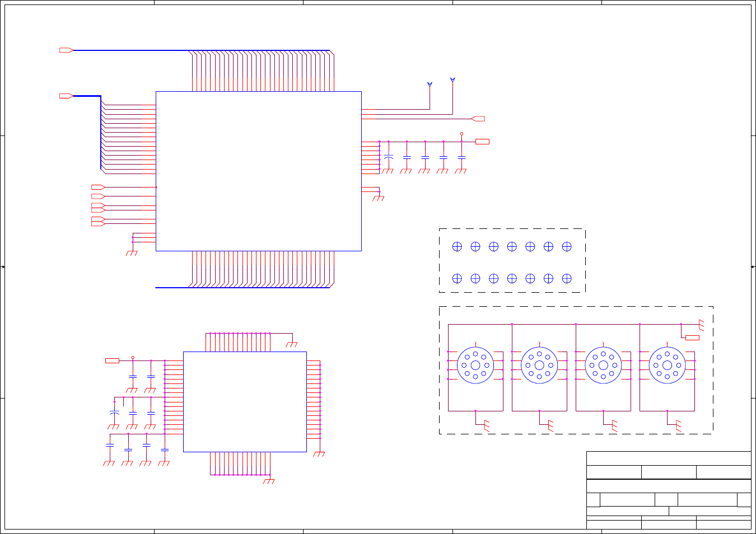
Task: Select the blue polarized capacitor left of the lower IC
Action: pyautogui.click(x=114, y=413)
